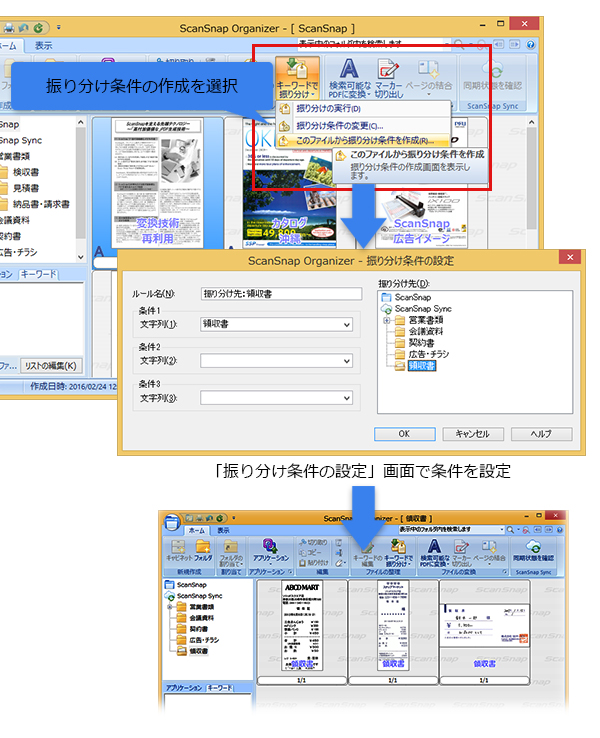Select このファイルから振り分け条件を作成(R)... menu item
Image resolution: width=600 pixels, height=738 pixels.
[x=363, y=141]
